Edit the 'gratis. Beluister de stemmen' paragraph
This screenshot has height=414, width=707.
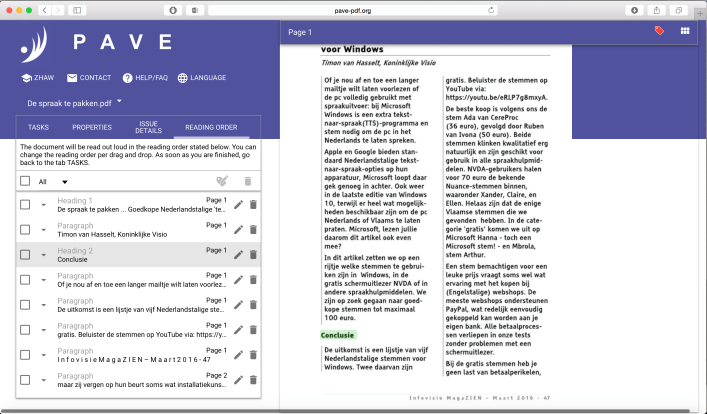click(x=238, y=330)
